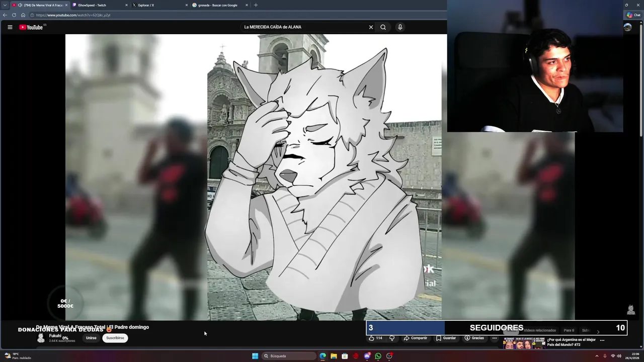The image size is (644, 362).
Task: Switch to the Explorar / X tab
Action: [159, 5]
